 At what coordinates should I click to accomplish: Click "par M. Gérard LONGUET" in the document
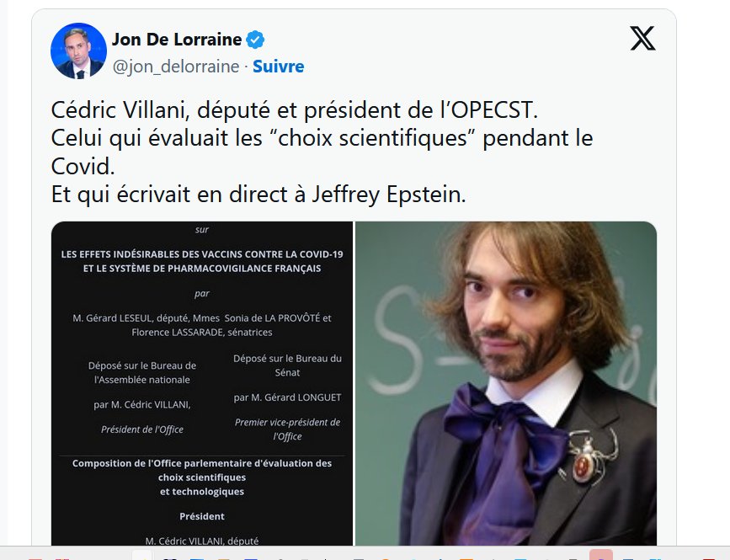(x=287, y=397)
